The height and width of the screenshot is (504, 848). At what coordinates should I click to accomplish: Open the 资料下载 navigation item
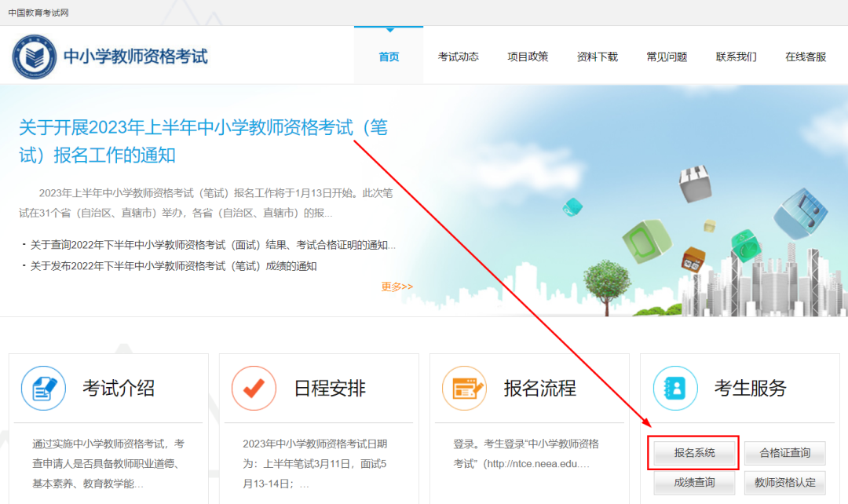597,57
